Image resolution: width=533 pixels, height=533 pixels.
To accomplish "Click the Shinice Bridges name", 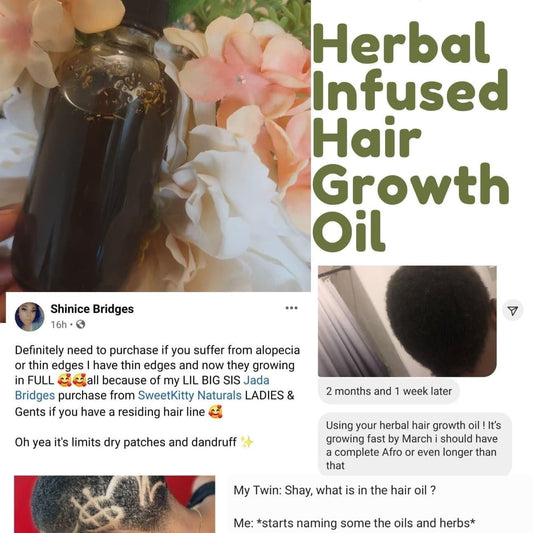I will (92, 309).
